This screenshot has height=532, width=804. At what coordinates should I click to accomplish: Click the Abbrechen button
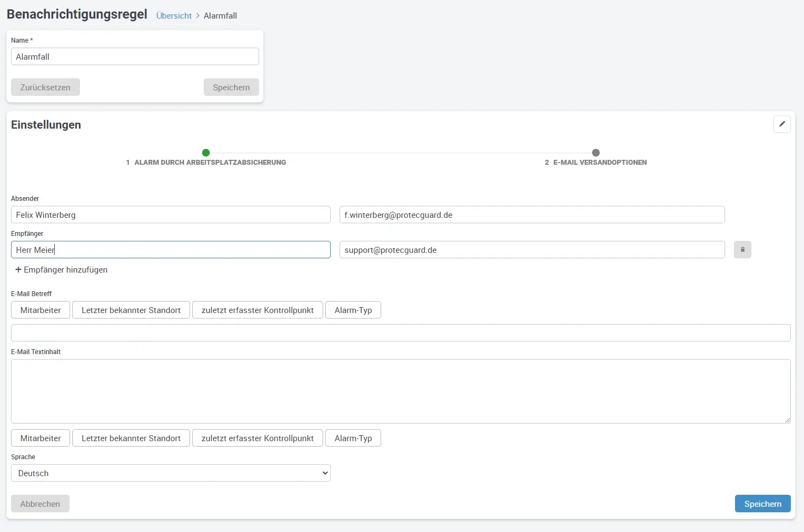[40, 504]
